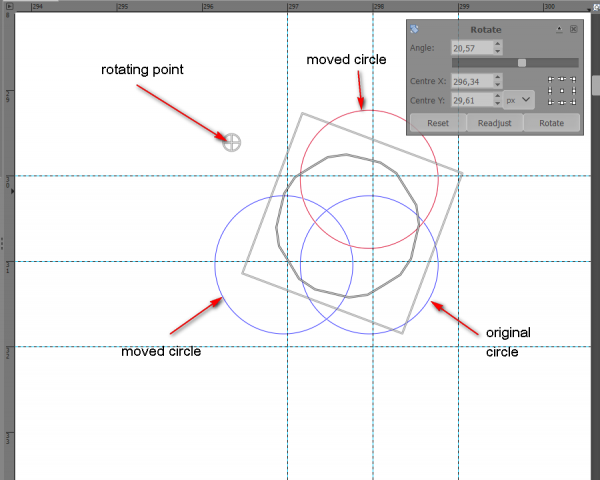Increase the Centre Y value with up arrow
The height and width of the screenshot is (480, 600).
click(x=497, y=96)
